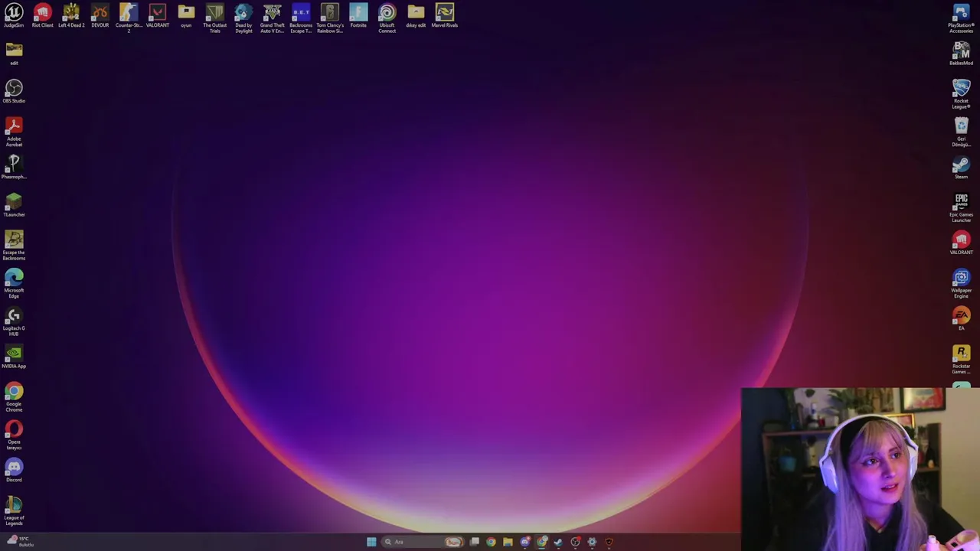Open OBS Studio from the taskbar
The height and width of the screenshot is (551, 980).
[575, 542]
